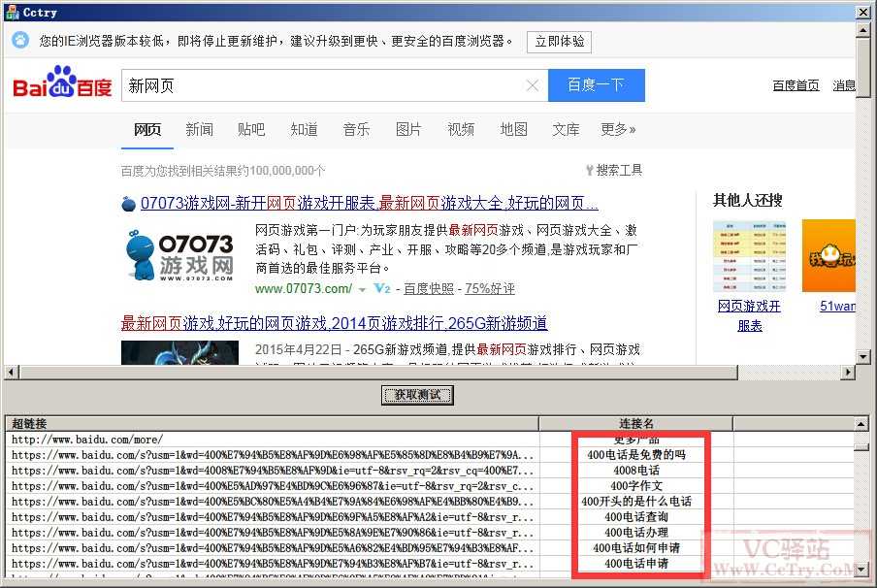Open 51wan related link
The height and width of the screenshot is (588, 877).
tap(837, 306)
